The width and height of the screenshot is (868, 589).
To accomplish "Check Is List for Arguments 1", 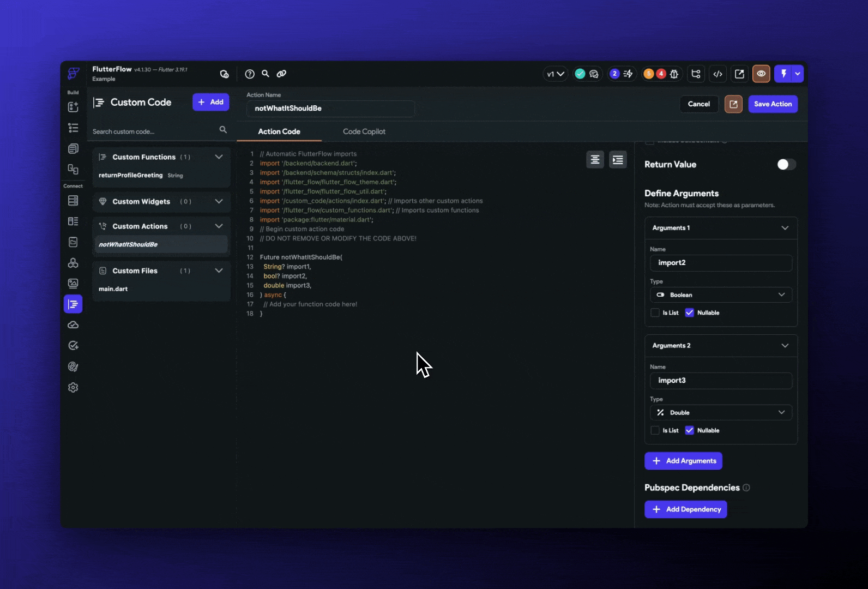I will tap(655, 312).
